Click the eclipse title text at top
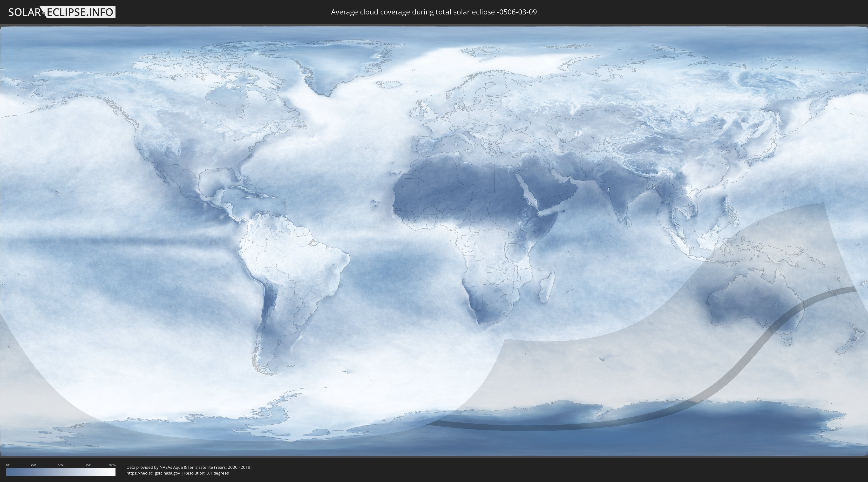This screenshot has height=482, width=868. 434,12
